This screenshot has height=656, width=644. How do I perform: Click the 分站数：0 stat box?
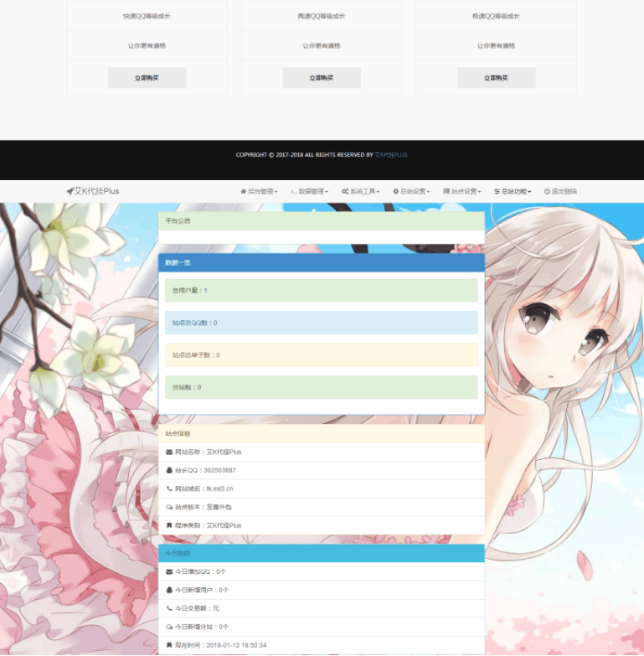(322, 387)
